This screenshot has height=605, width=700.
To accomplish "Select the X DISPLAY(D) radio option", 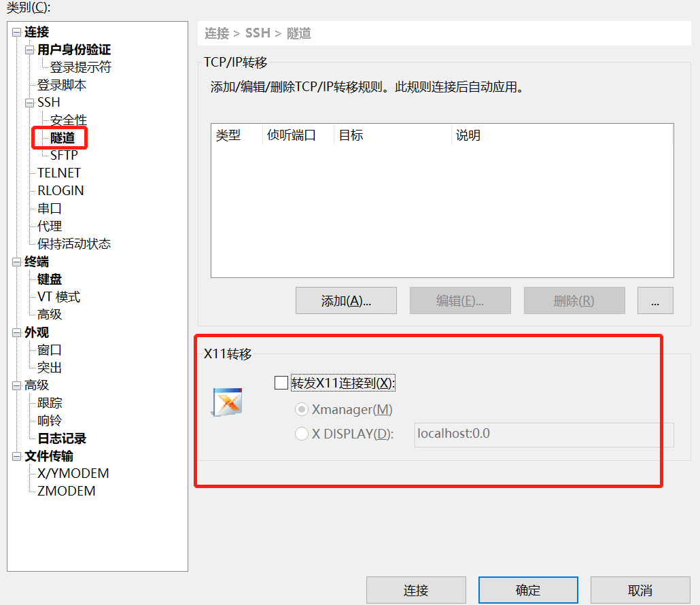I will (x=302, y=434).
